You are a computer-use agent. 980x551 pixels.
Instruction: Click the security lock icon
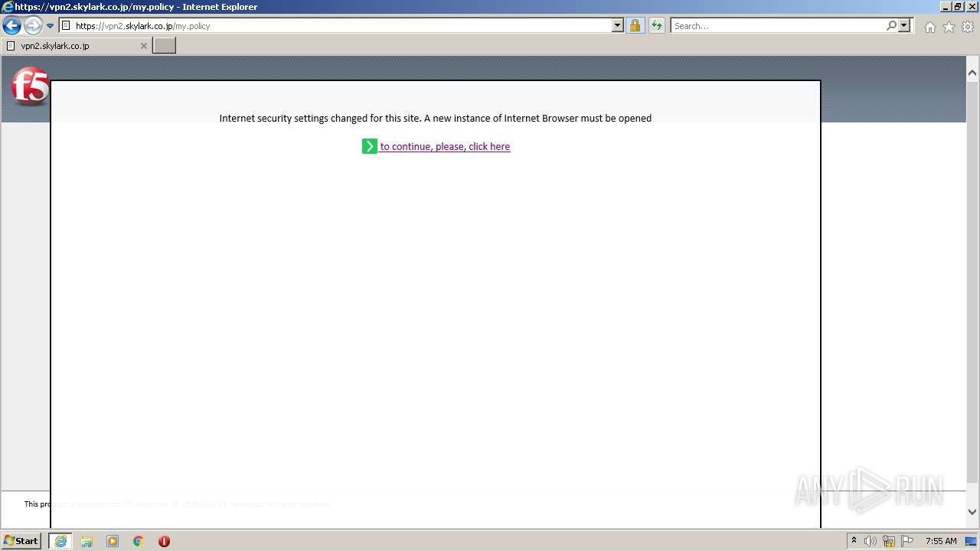pos(635,25)
